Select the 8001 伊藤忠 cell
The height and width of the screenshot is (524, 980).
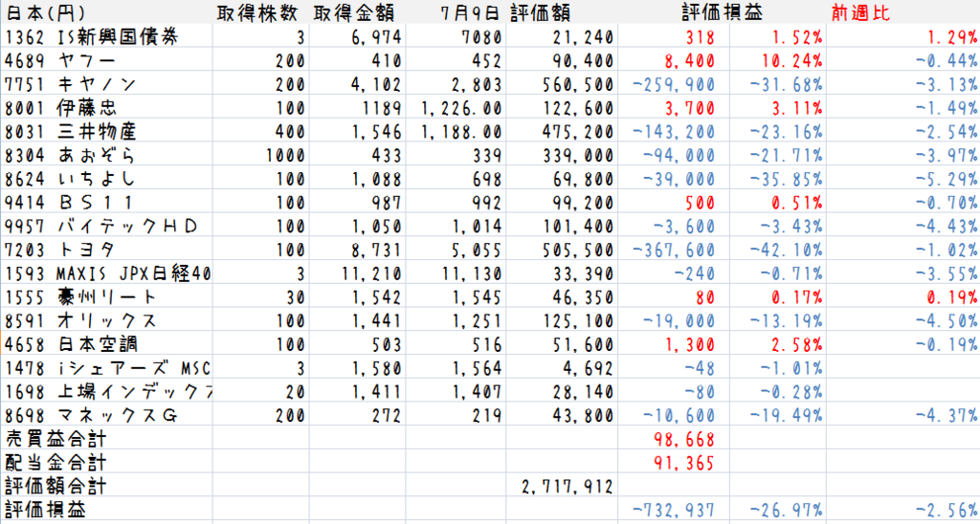point(60,109)
